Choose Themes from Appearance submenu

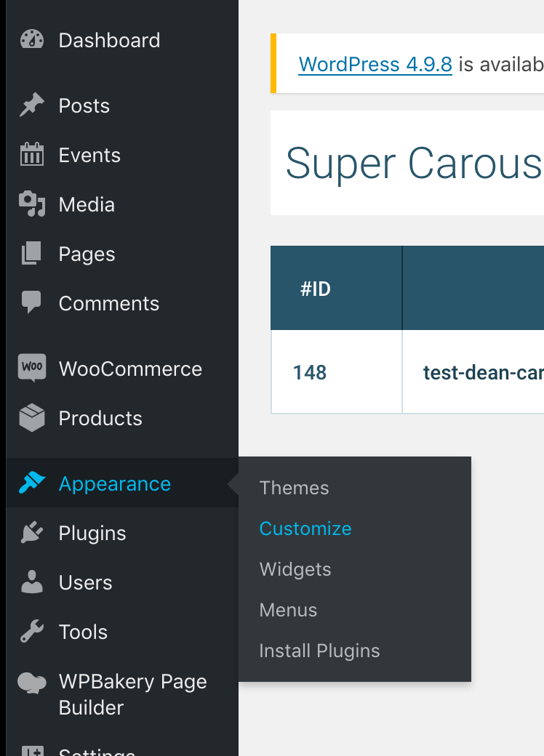tap(295, 488)
